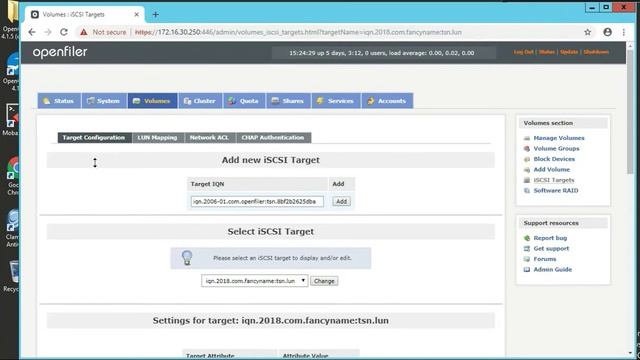640x360 pixels.
Task: Open Forums link
Action: pyautogui.click(x=544, y=259)
